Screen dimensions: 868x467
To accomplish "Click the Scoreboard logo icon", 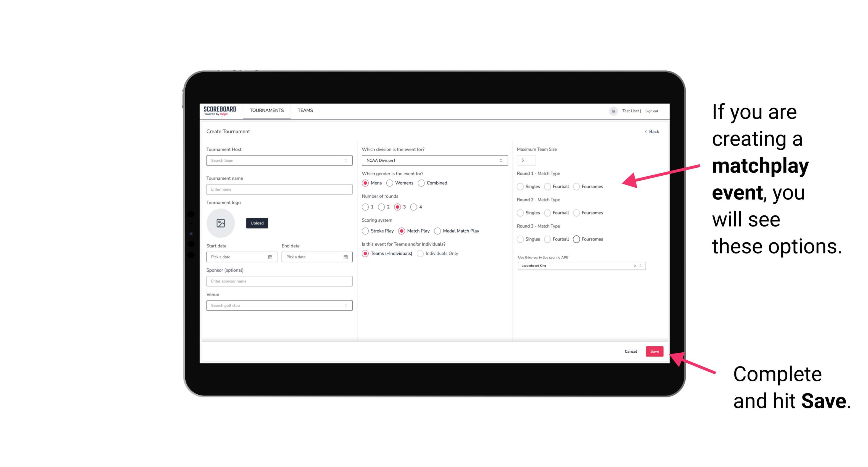I will tap(221, 110).
